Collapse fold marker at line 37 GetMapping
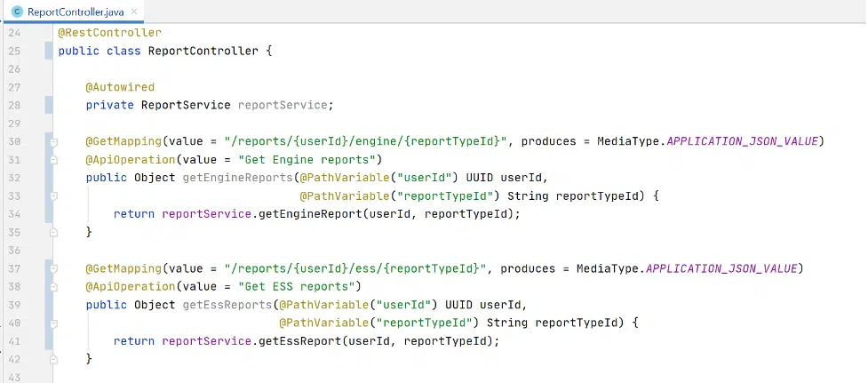Image resolution: width=868 pixels, height=383 pixels. coord(53,269)
